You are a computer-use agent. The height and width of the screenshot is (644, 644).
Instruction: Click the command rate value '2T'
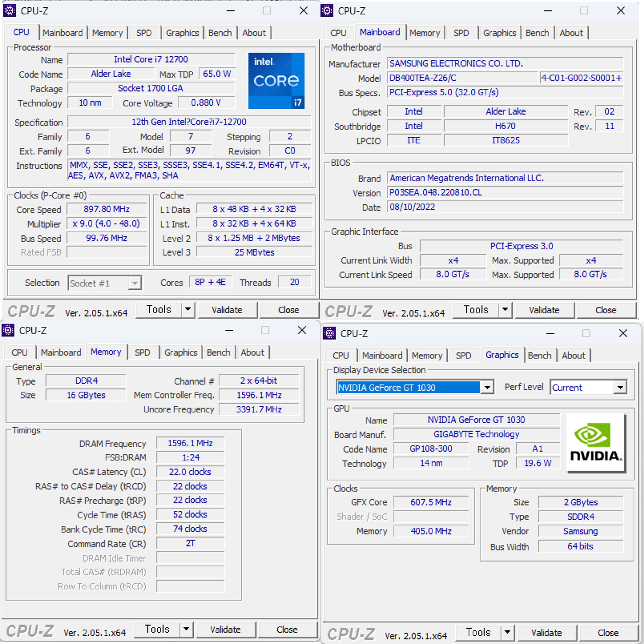click(190, 543)
